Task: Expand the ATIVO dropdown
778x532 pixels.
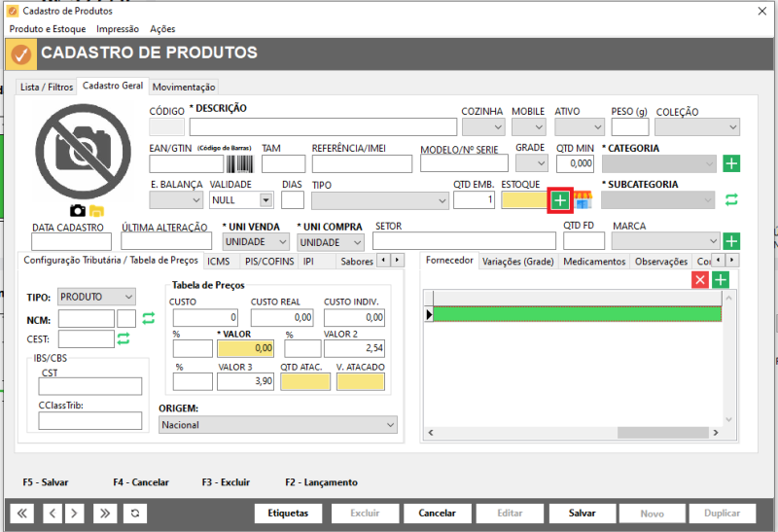Action: (580, 127)
